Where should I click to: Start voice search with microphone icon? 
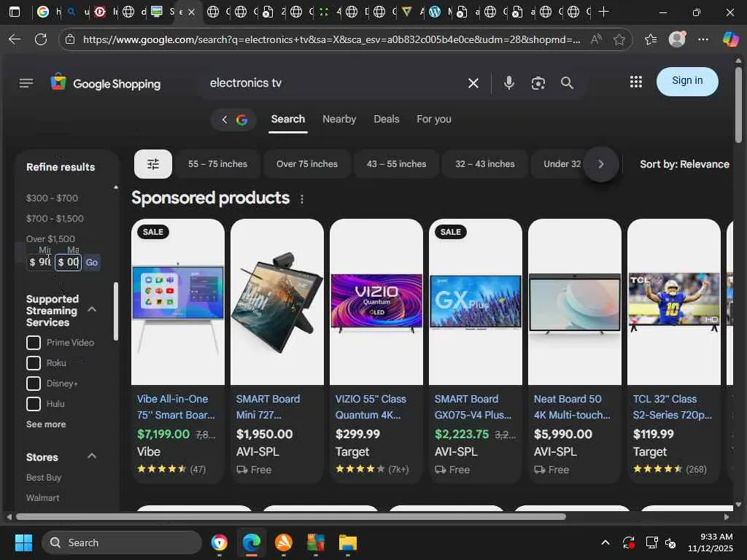[x=508, y=83]
